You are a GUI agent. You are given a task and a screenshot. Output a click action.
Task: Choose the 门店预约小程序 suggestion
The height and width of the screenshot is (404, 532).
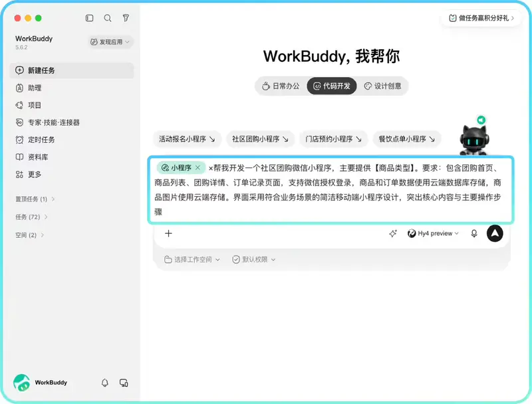(334, 139)
